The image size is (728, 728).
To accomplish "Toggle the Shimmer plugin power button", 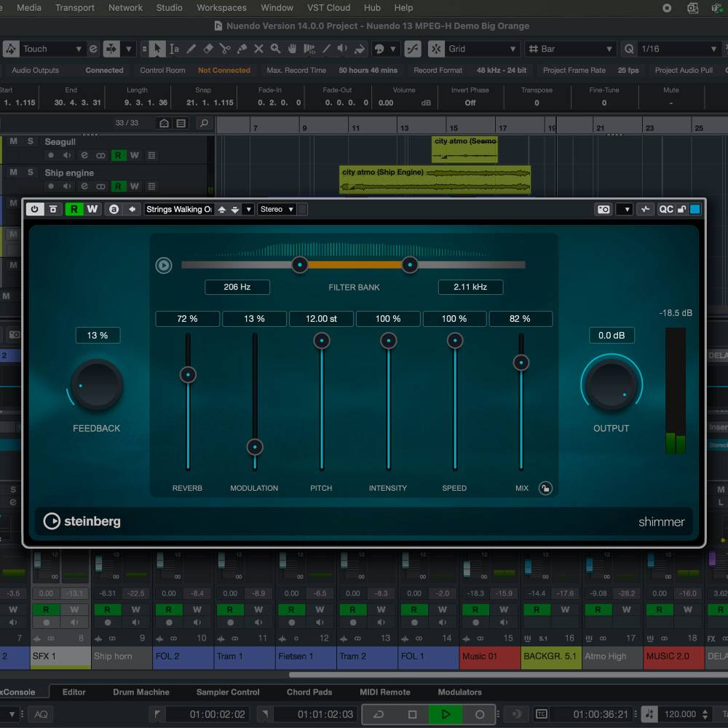I will (35, 209).
